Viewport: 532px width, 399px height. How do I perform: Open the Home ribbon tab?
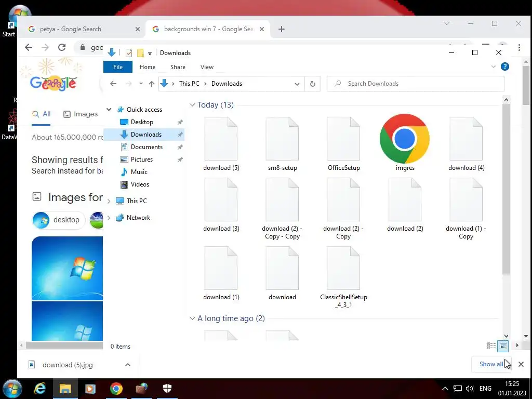pyautogui.click(x=147, y=67)
